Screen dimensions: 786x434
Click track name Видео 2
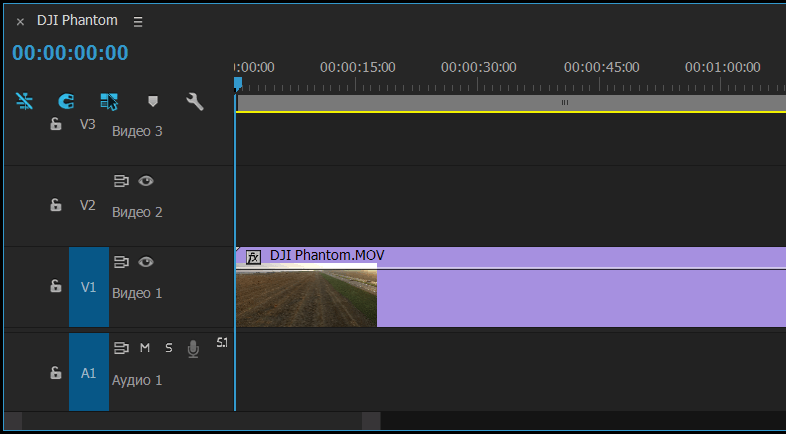(x=137, y=212)
